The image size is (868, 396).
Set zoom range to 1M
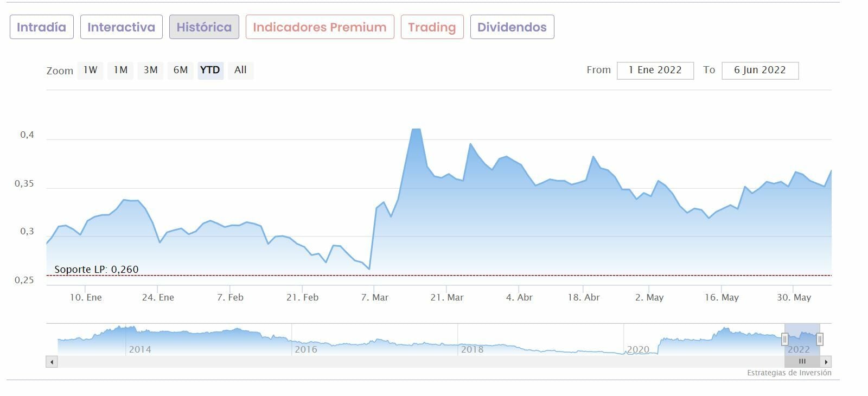pos(120,70)
